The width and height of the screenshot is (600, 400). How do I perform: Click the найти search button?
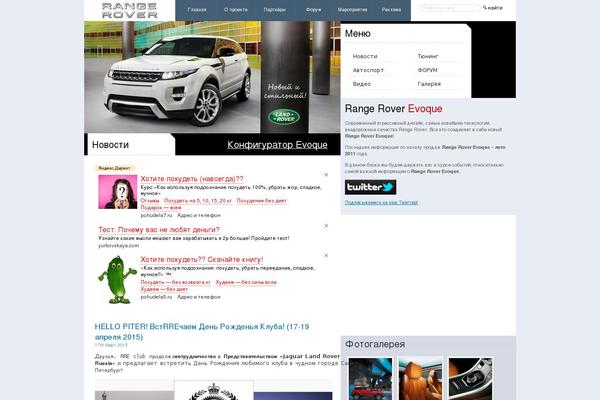(493, 8)
